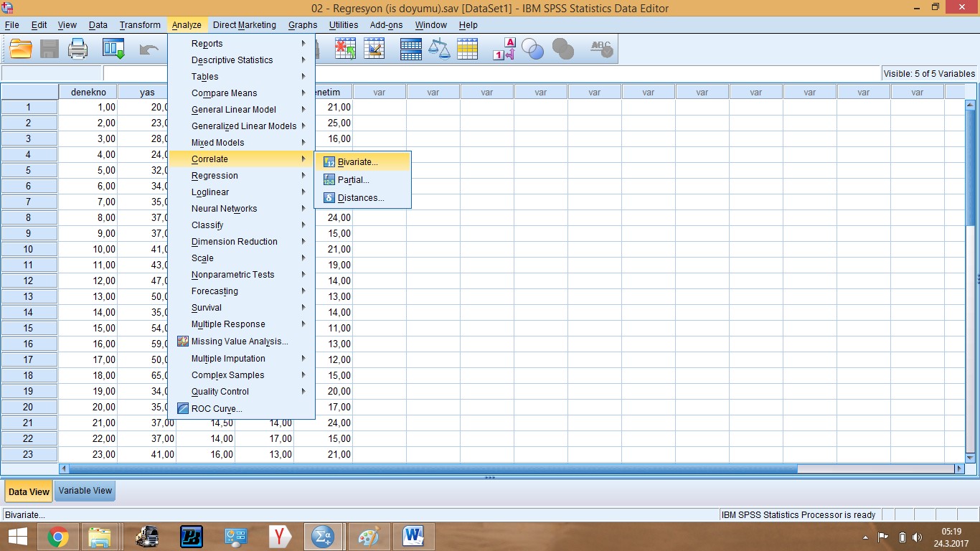Open File Explorer from the taskbar
Image resolution: width=980 pixels, height=551 pixels.
(x=99, y=536)
